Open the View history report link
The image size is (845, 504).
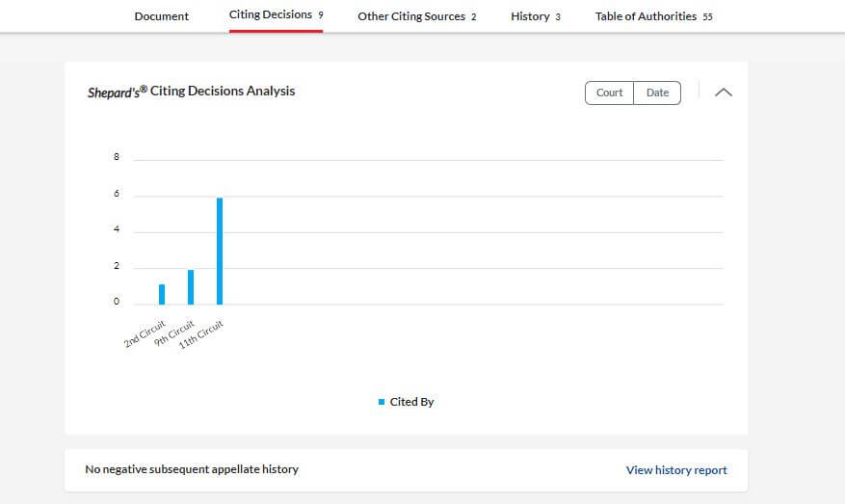coord(676,470)
